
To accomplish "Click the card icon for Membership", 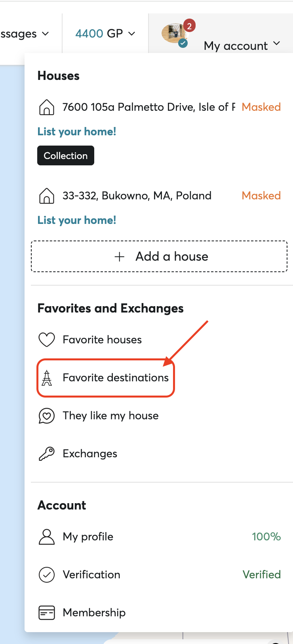I will tap(47, 613).
